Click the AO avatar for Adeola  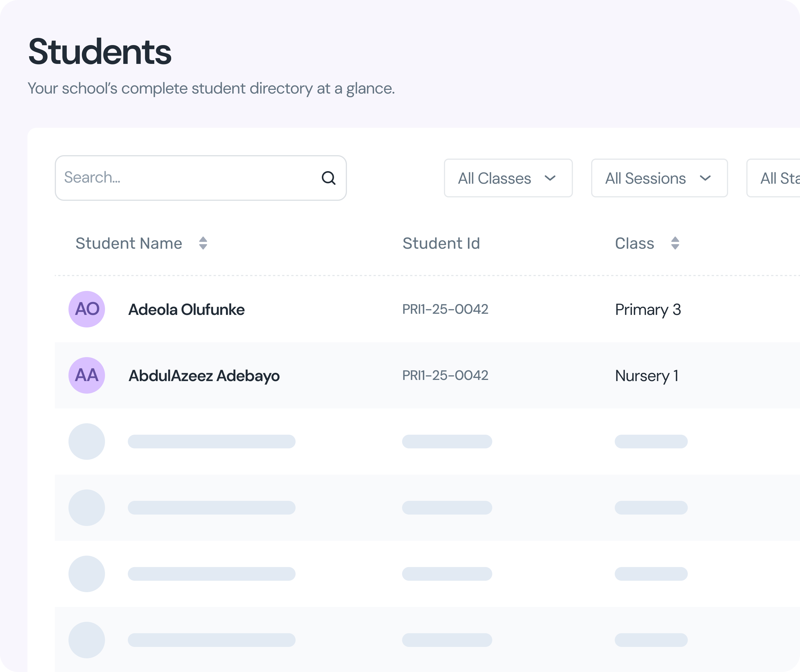(x=87, y=309)
